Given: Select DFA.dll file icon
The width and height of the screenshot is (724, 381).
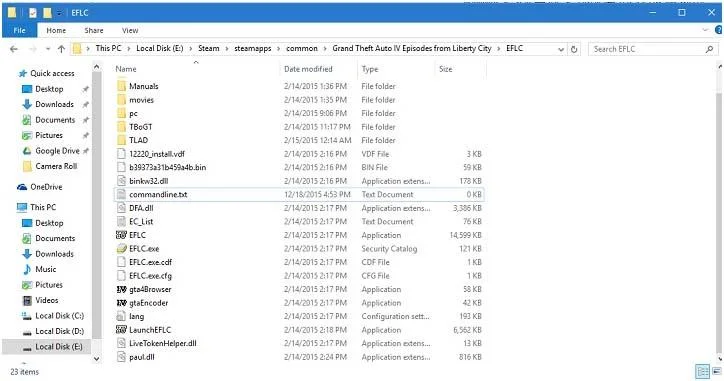Looking at the screenshot, I should tap(121, 208).
